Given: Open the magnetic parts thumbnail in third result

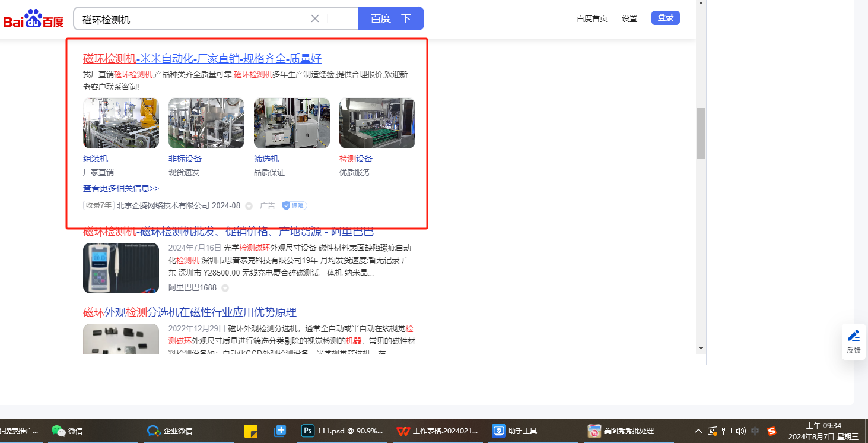Looking at the screenshot, I should 121,339.
